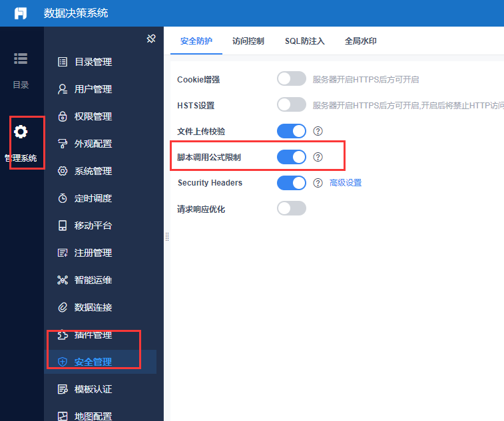Switch to 访问控制 tab
This screenshot has height=421, width=504.
[x=248, y=41]
